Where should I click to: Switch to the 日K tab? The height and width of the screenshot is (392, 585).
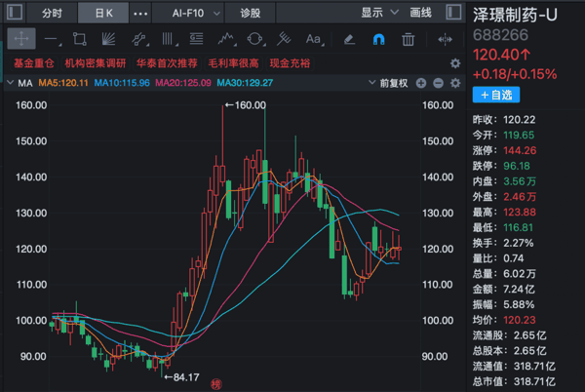coord(103,13)
